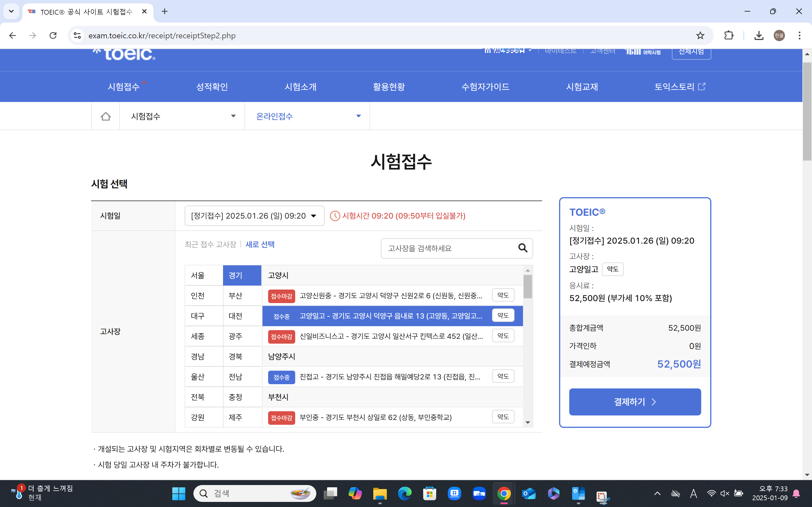Open the 시험일 date dropdown

click(254, 215)
